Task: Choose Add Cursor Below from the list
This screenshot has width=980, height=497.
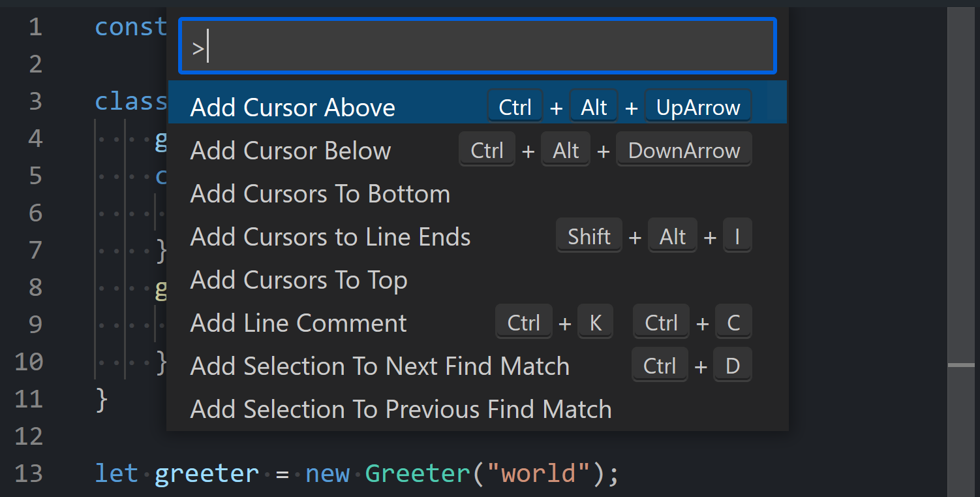Action: click(290, 151)
